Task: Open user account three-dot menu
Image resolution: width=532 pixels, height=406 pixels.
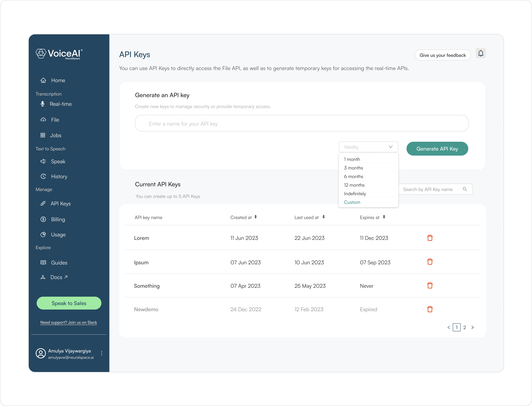Action: click(x=102, y=353)
